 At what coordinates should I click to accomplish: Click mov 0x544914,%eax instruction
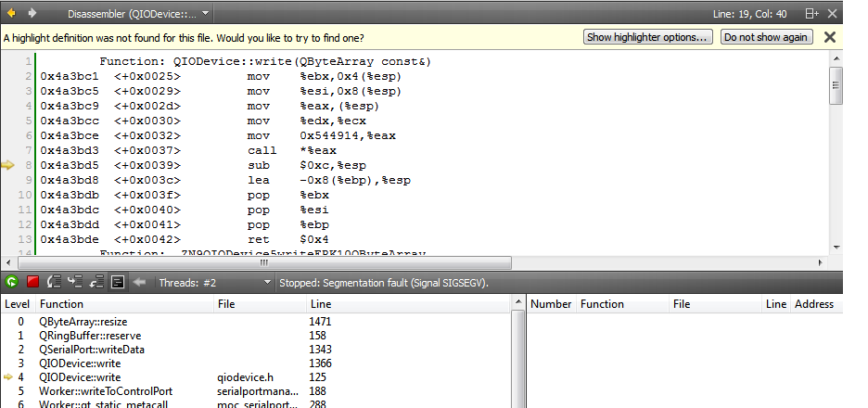point(322,135)
